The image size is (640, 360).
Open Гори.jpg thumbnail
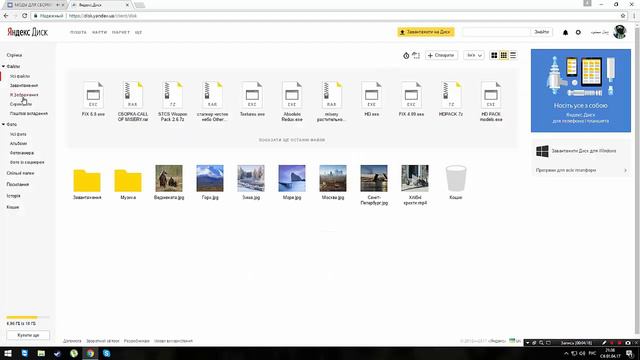(210, 178)
